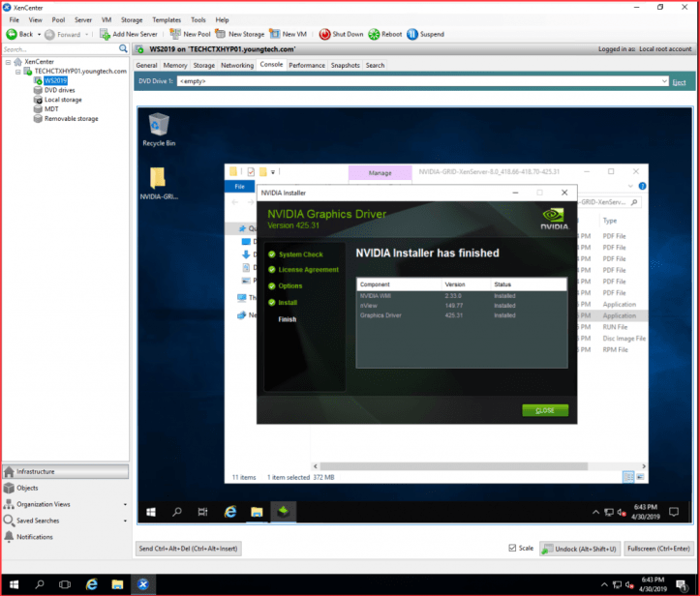Click CLOSE in NVIDIA Installer

tap(545, 410)
